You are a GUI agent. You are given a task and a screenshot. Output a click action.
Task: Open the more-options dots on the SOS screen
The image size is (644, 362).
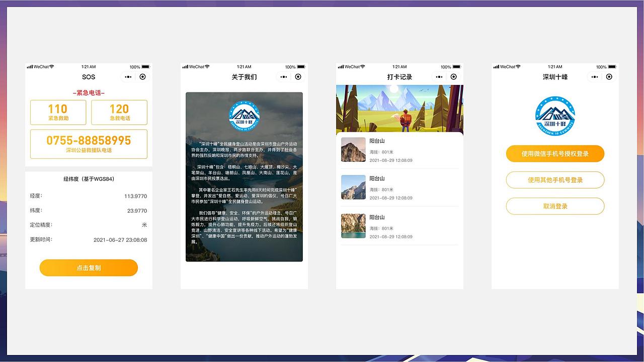(x=128, y=77)
